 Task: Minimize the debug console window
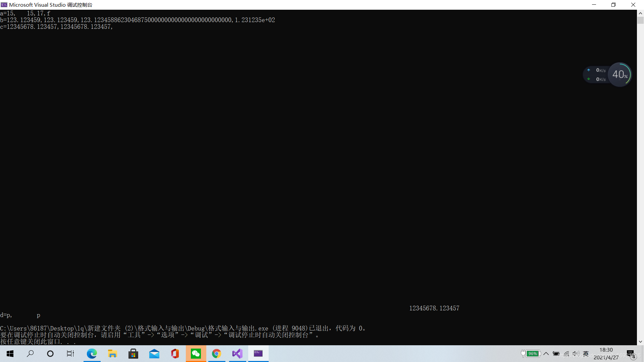(x=594, y=5)
